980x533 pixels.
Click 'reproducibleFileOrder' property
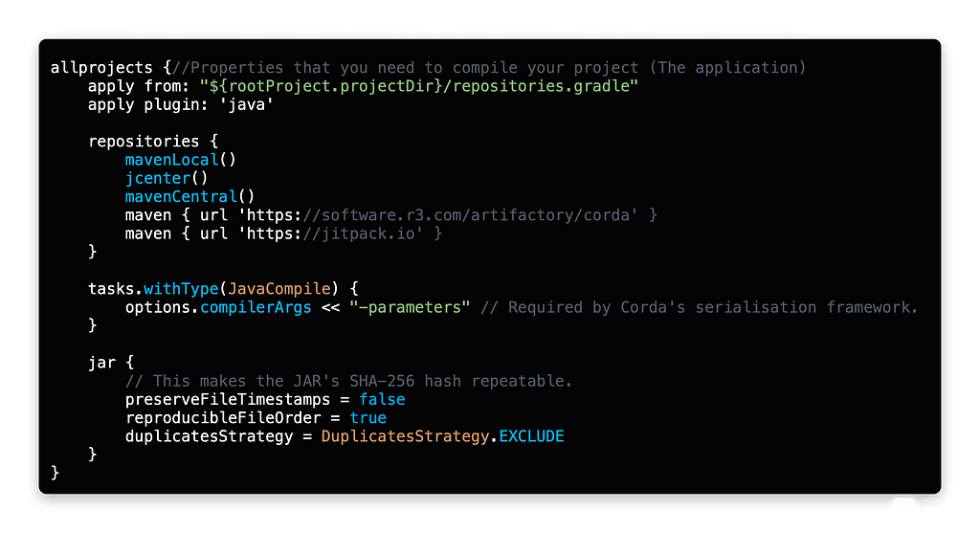(223, 418)
